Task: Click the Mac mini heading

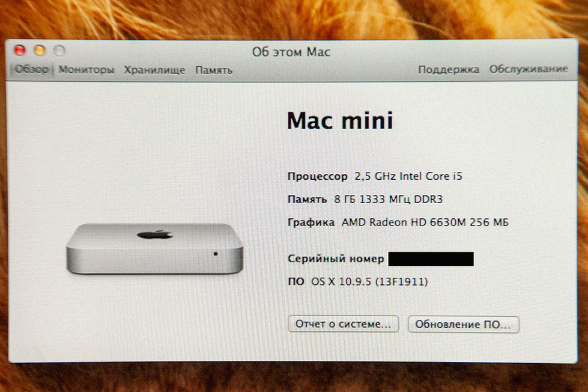Action: pos(340,120)
